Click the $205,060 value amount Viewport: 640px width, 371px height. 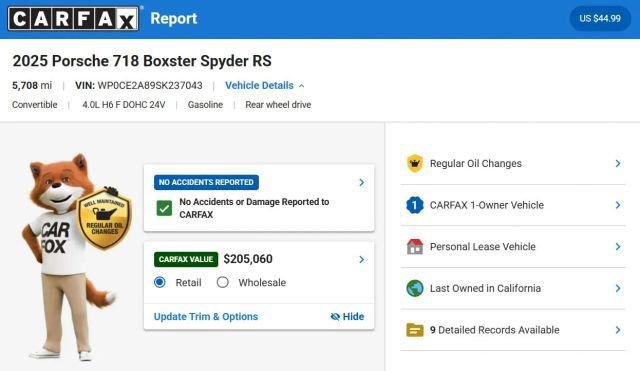tap(248, 259)
